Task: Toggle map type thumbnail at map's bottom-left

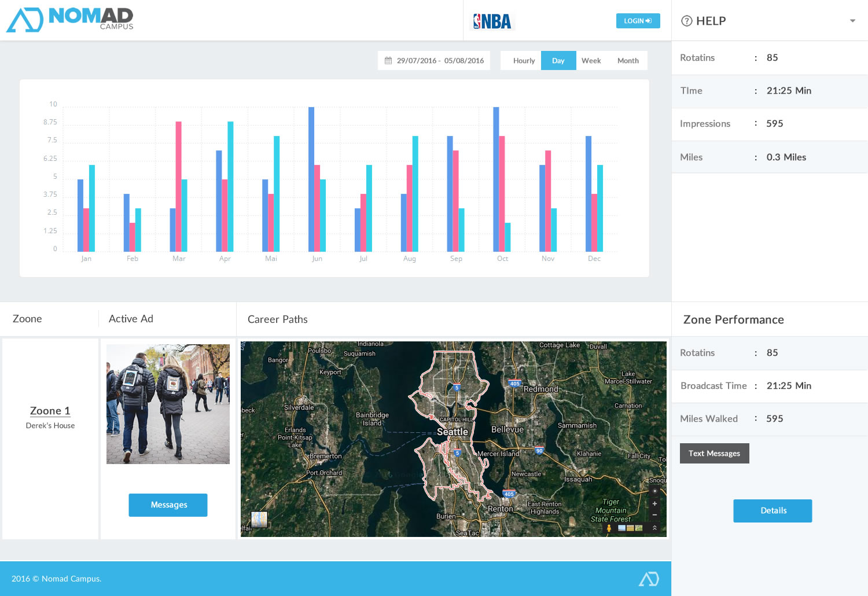Action: 259,519
